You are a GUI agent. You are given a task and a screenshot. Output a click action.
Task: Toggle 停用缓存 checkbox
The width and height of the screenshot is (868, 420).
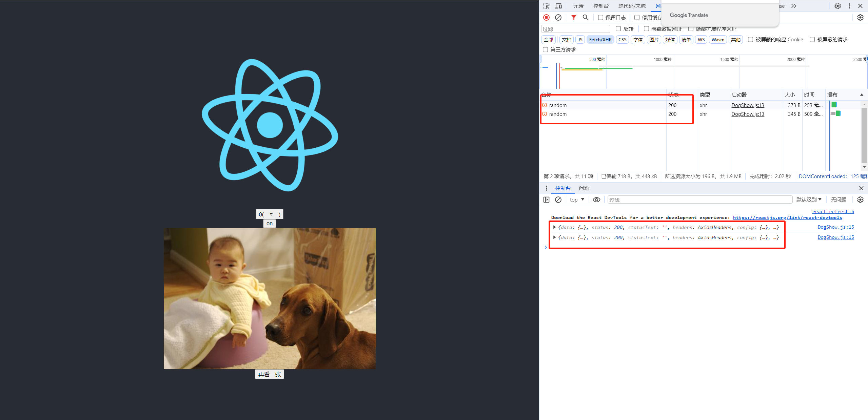[637, 17]
